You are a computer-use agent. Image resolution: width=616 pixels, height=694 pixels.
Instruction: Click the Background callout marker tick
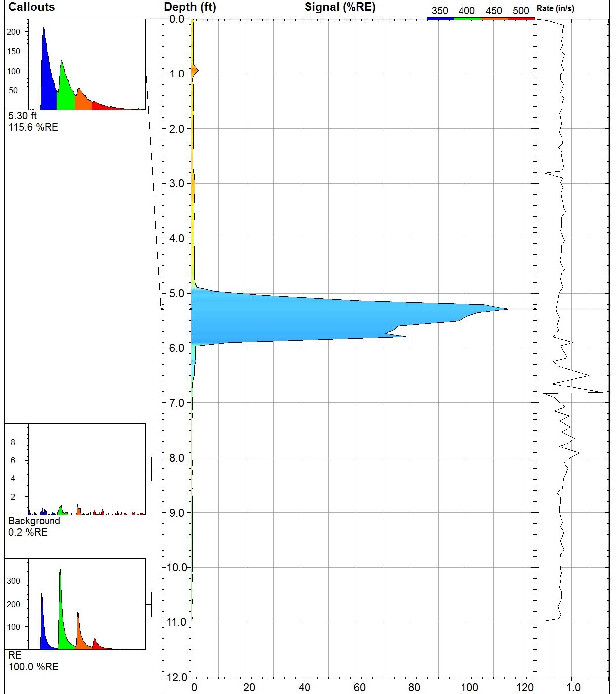(x=149, y=469)
